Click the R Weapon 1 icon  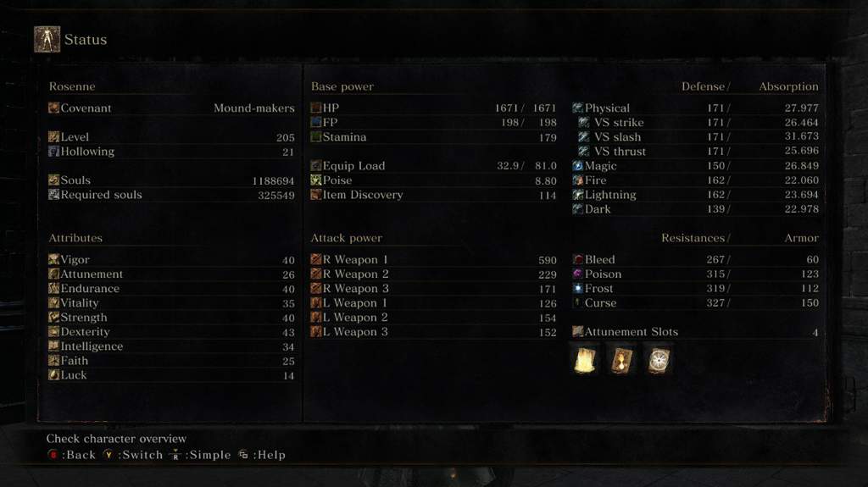[x=316, y=259]
